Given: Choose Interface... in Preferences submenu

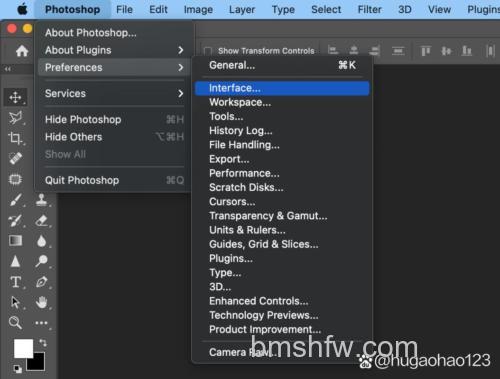Looking at the screenshot, I should point(282,88).
